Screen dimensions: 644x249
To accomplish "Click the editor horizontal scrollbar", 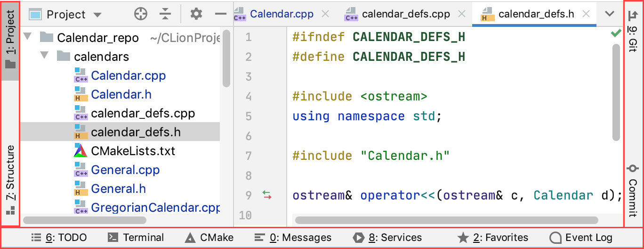I will (446, 220).
